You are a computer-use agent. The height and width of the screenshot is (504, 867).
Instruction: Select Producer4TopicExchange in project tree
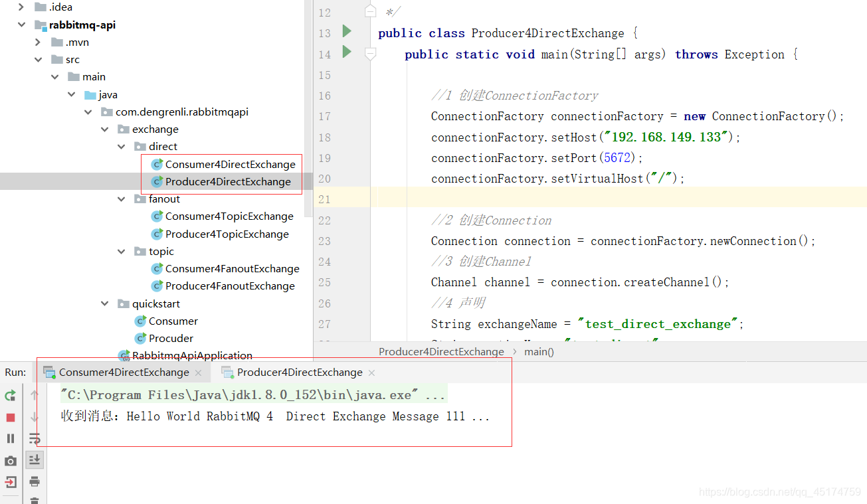click(x=227, y=234)
